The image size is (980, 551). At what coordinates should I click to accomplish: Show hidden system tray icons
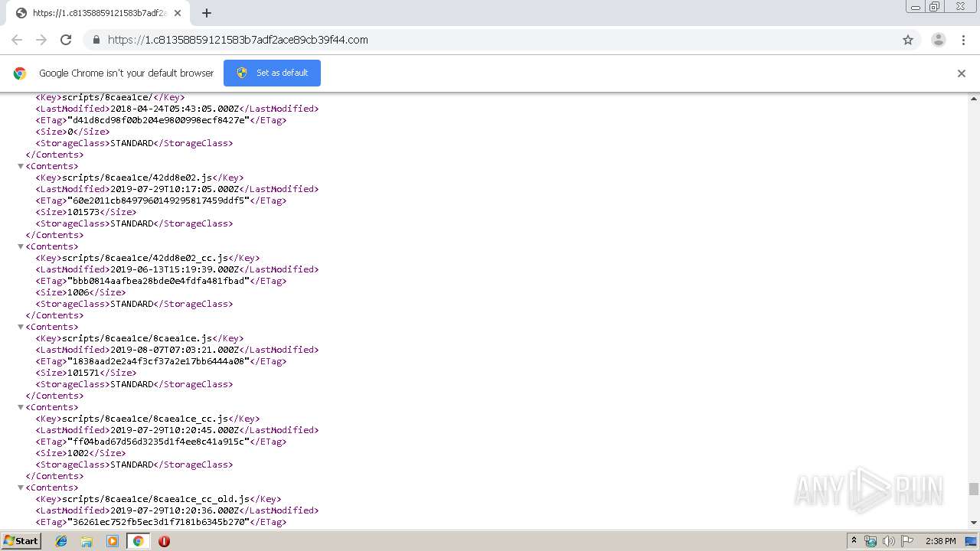pos(854,541)
